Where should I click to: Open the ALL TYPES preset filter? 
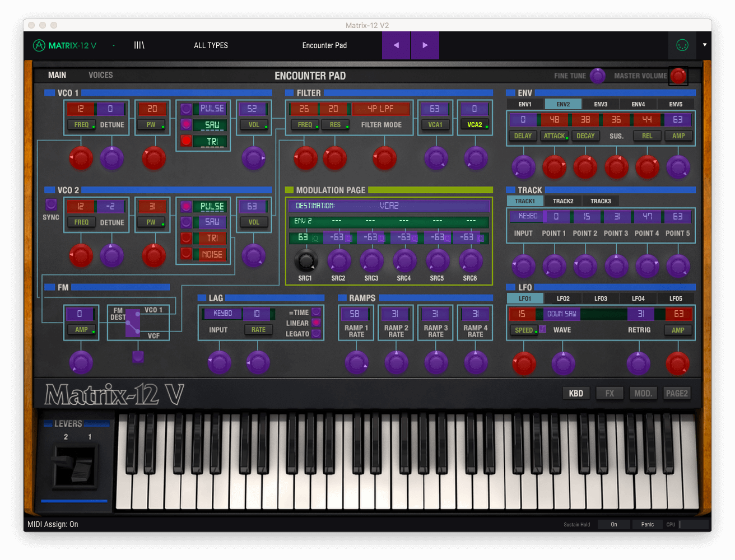211,45
